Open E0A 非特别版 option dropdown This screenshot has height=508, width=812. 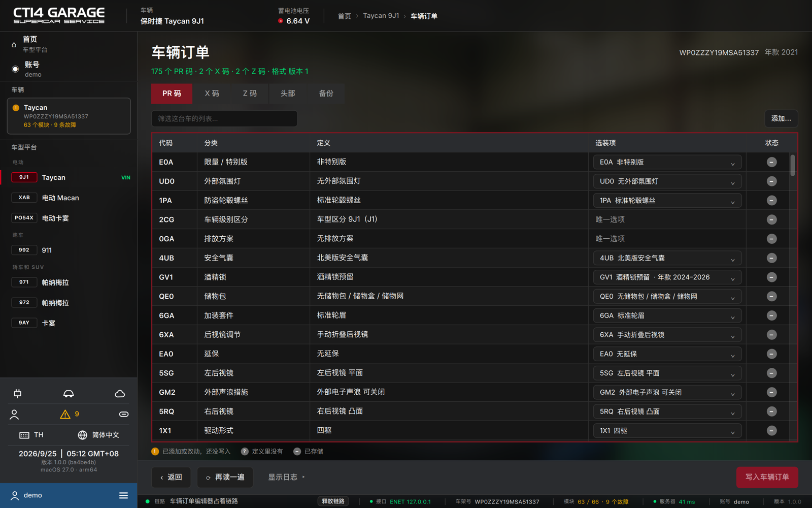click(667, 162)
